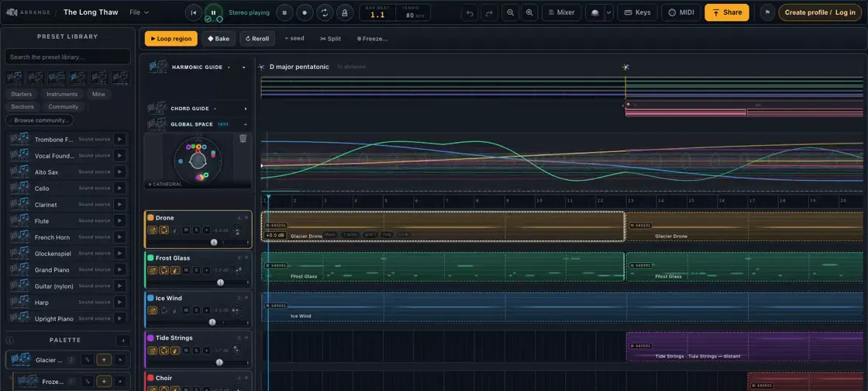Mute the Drone track
This screenshot has width=868, height=391.
(x=186, y=230)
